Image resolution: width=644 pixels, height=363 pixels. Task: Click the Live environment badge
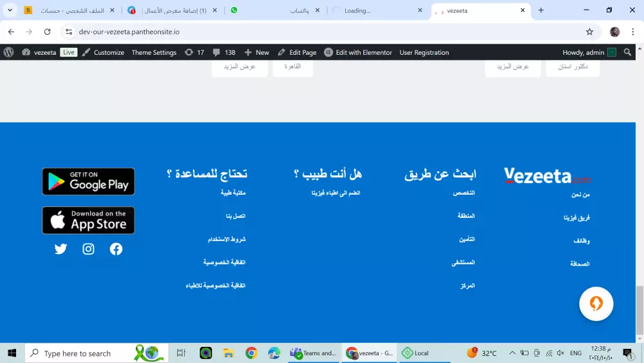(x=69, y=52)
